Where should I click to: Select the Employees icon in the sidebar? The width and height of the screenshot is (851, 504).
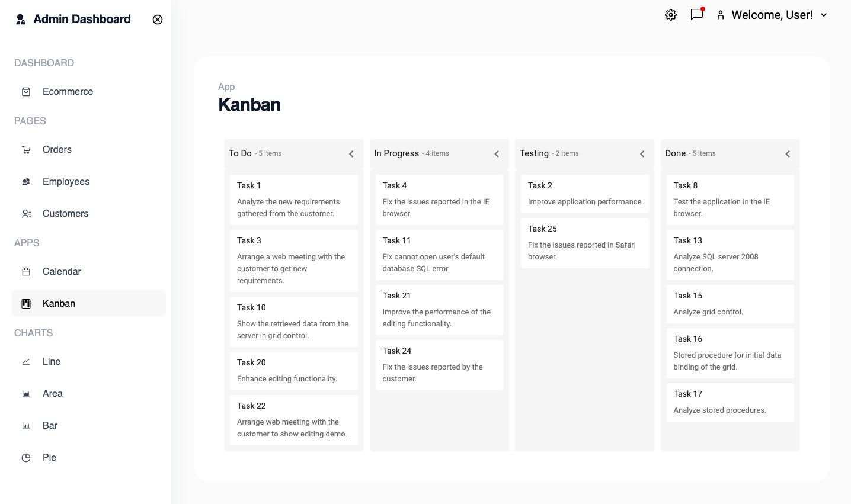click(x=25, y=182)
